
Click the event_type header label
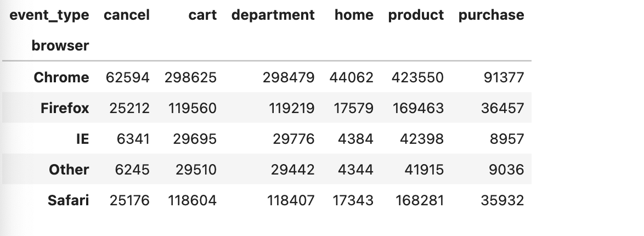pyautogui.click(x=49, y=15)
